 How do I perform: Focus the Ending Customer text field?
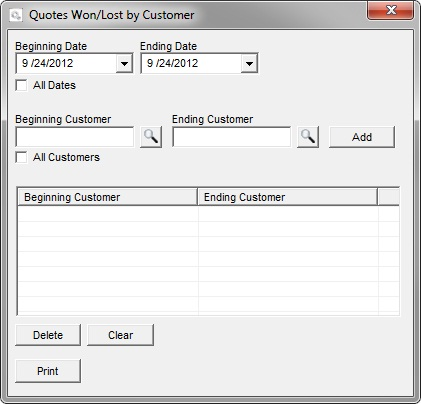[x=232, y=137]
